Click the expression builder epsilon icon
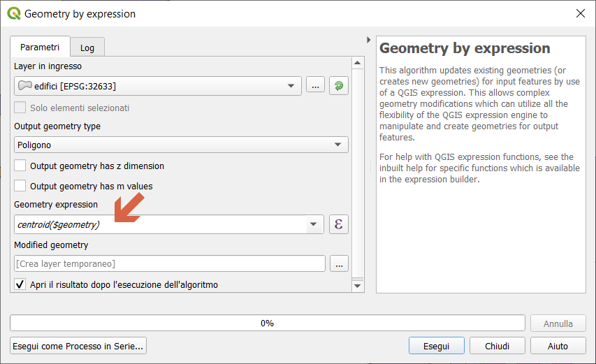This screenshot has width=596, height=364. (339, 224)
